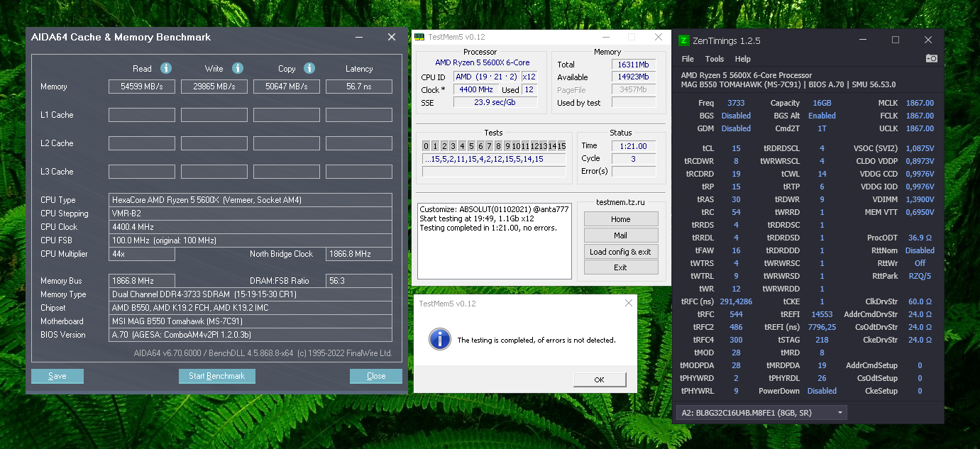Click the ZenTimings screenshot camera icon
Screen dimensions: 980x449
932,59
